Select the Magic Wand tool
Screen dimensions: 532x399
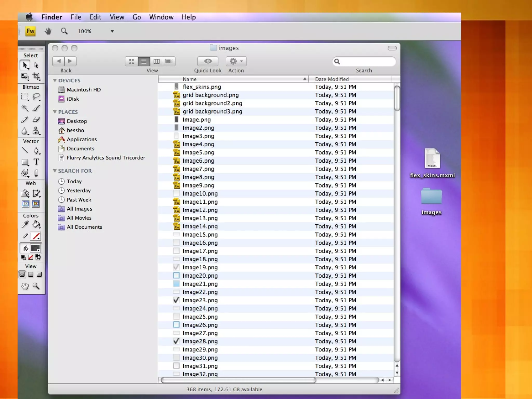[x=25, y=108]
